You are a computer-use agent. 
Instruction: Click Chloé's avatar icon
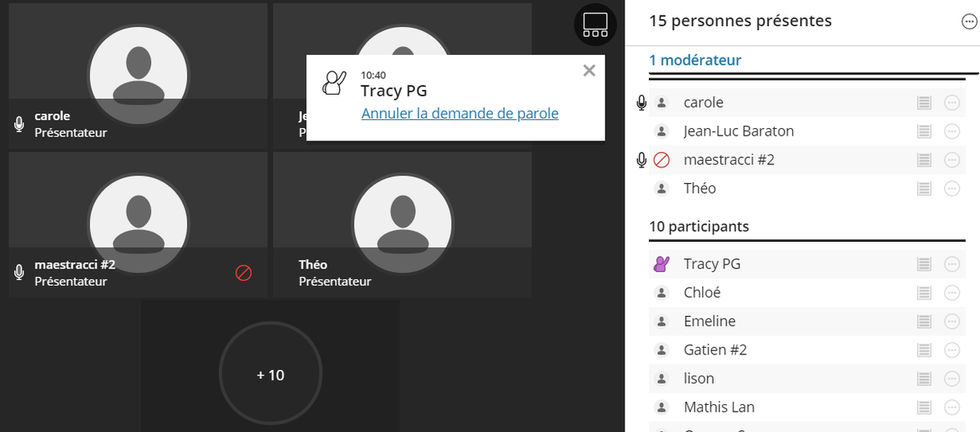click(x=660, y=293)
